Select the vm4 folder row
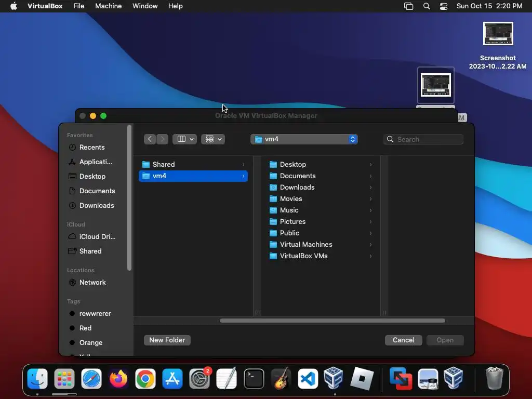The width and height of the screenshot is (532, 399). click(x=193, y=176)
